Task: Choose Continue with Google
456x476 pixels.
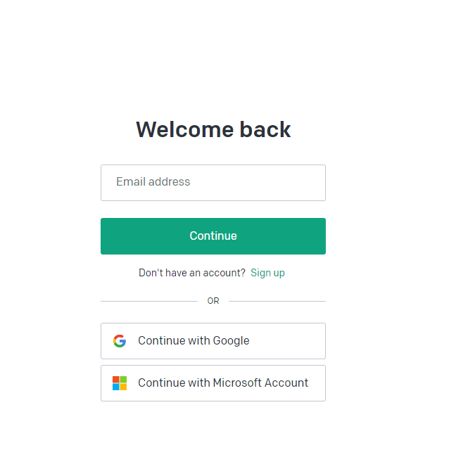Action: coord(213,341)
